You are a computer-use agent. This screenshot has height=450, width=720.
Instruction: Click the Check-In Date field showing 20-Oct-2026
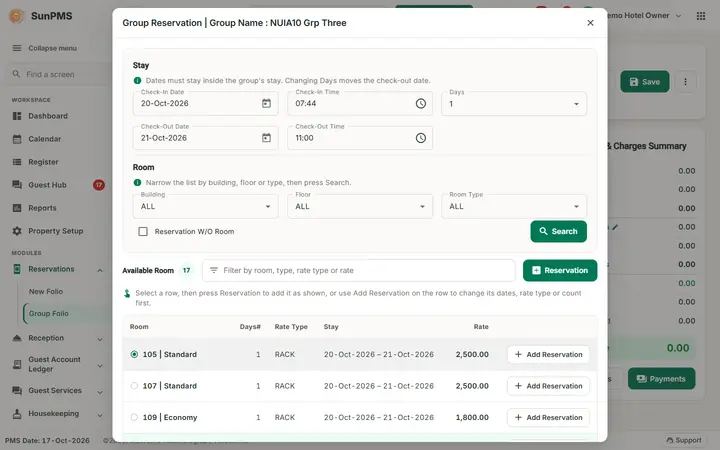coord(205,103)
